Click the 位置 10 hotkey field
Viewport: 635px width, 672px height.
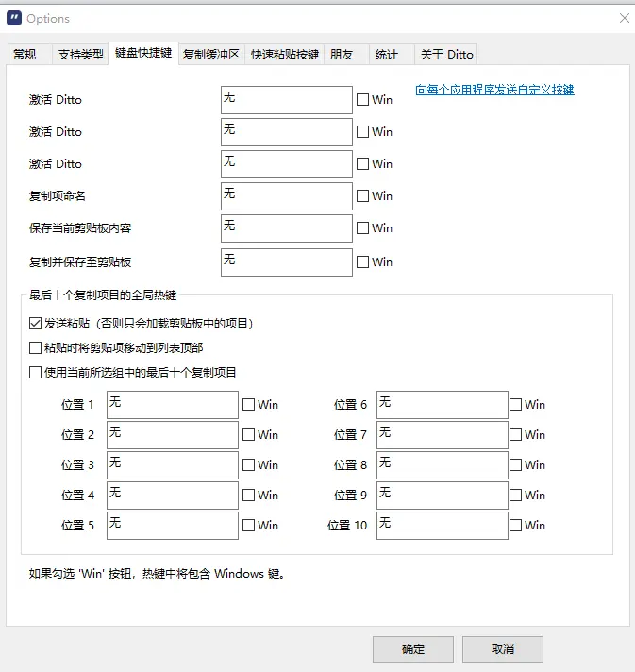click(443, 526)
